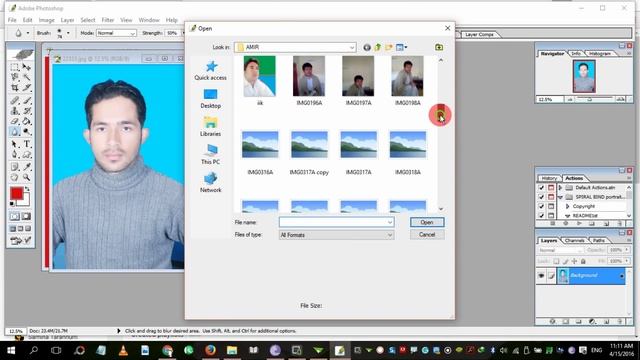
Task: Expand the Default Actions.atn set
Action: click(560, 188)
